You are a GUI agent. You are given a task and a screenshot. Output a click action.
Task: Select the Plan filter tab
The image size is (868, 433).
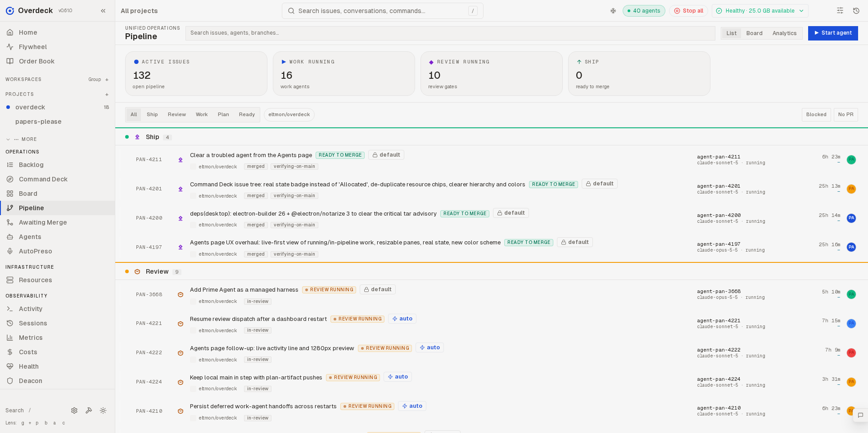point(223,115)
